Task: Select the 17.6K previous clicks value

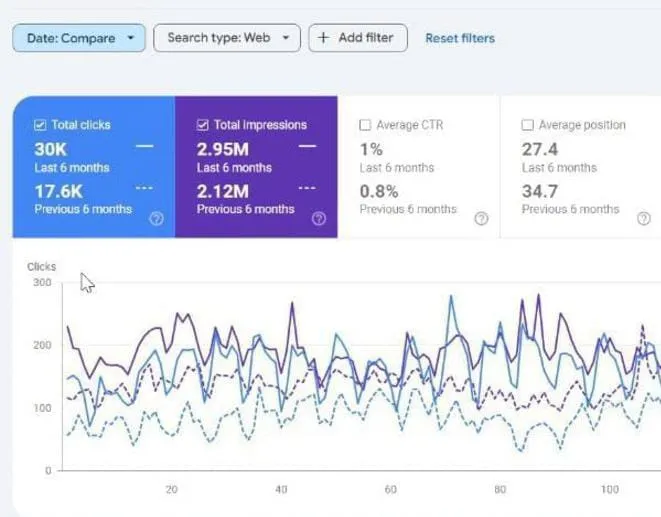Action: 59,191
